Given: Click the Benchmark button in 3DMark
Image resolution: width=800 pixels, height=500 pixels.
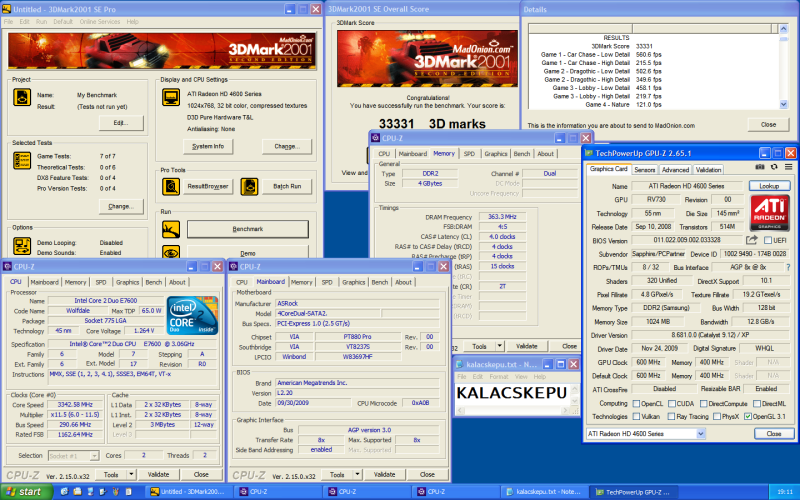Looking at the screenshot, I should (248, 229).
